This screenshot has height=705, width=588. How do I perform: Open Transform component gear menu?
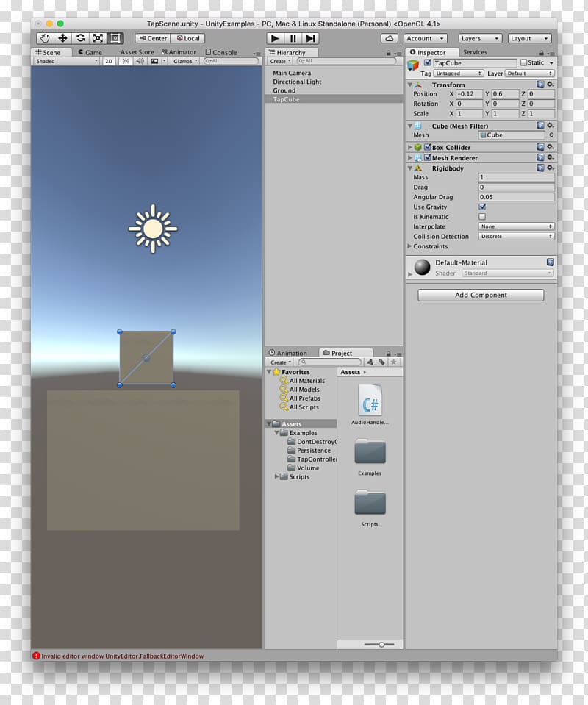pos(551,85)
